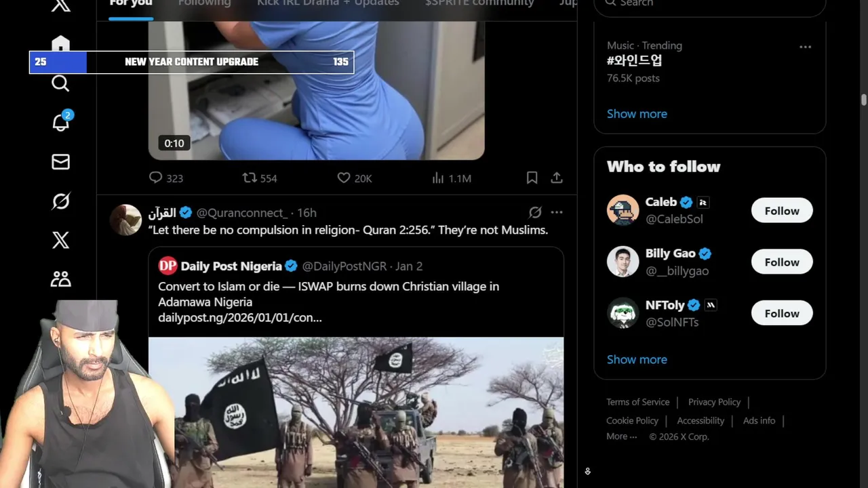Viewport: 868px width, 488px height.
Task: Click NFToly's profile avatar
Action: coord(623,313)
